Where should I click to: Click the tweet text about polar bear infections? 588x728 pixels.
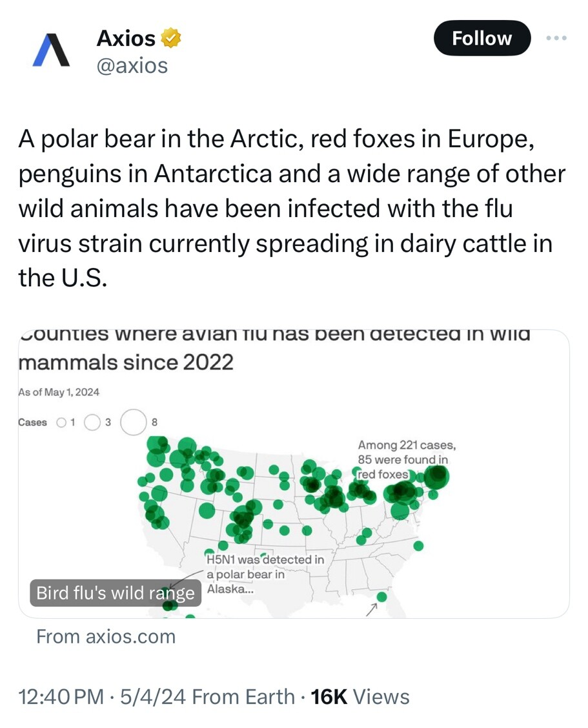(x=292, y=209)
